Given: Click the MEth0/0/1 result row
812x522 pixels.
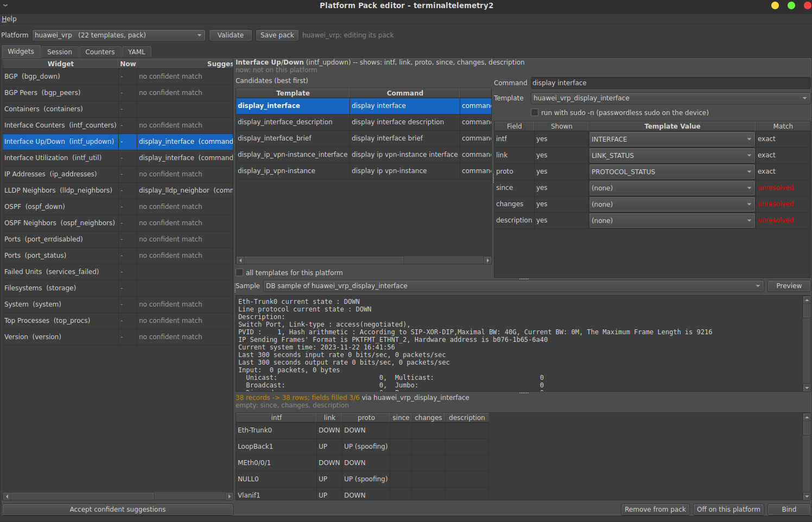Looking at the screenshot, I should pos(363,463).
